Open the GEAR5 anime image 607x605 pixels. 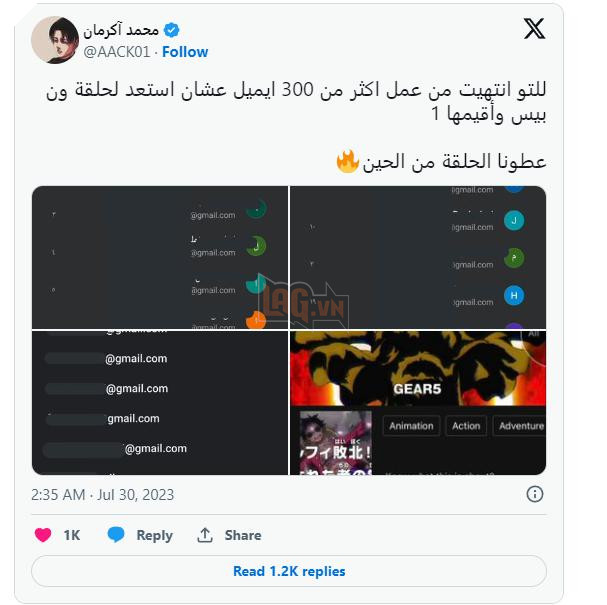pos(418,403)
